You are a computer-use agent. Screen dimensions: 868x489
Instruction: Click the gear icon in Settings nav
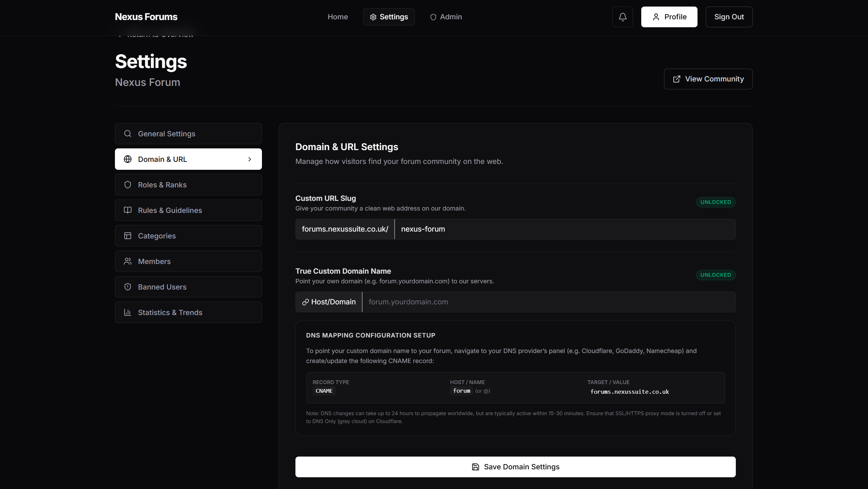tap(373, 17)
